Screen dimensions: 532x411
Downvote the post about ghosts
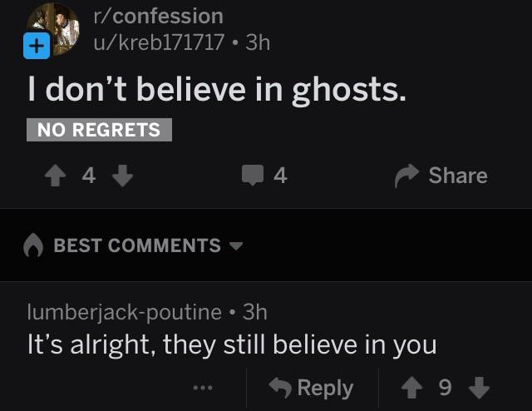tap(122, 176)
